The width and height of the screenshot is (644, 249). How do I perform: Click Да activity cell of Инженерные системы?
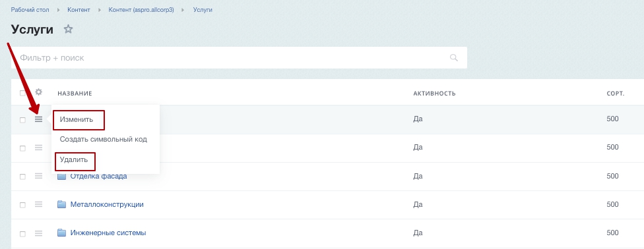418,233
